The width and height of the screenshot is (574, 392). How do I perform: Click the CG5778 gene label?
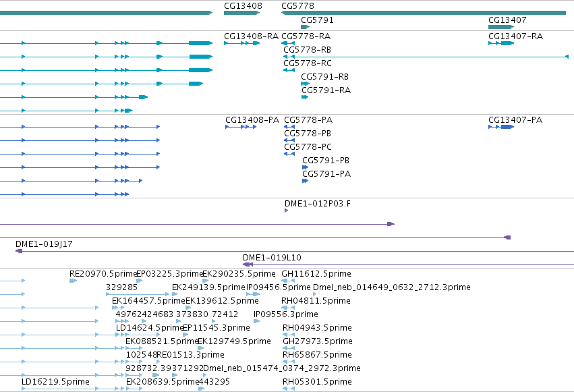point(297,6)
